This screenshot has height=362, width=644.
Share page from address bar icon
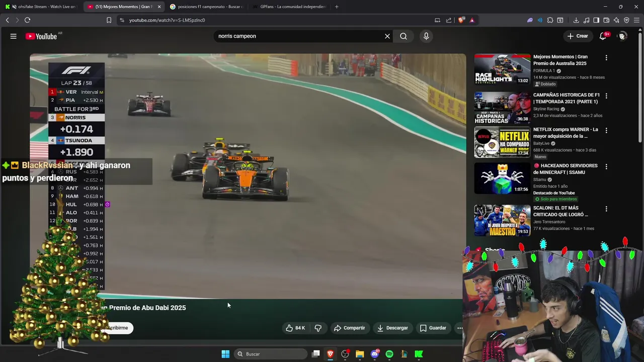tap(449, 20)
